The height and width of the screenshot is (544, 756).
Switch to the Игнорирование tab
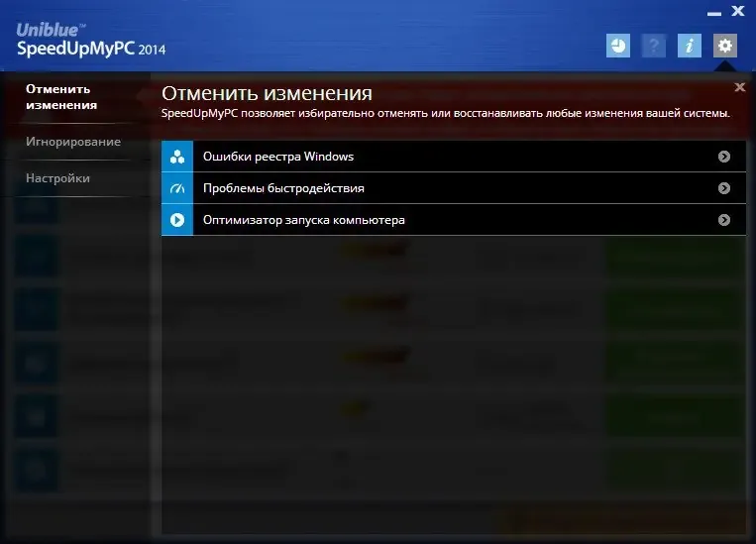point(73,142)
